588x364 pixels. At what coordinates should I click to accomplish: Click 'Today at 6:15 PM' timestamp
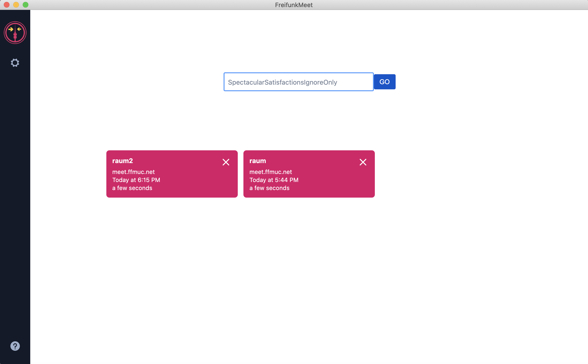[x=136, y=180]
